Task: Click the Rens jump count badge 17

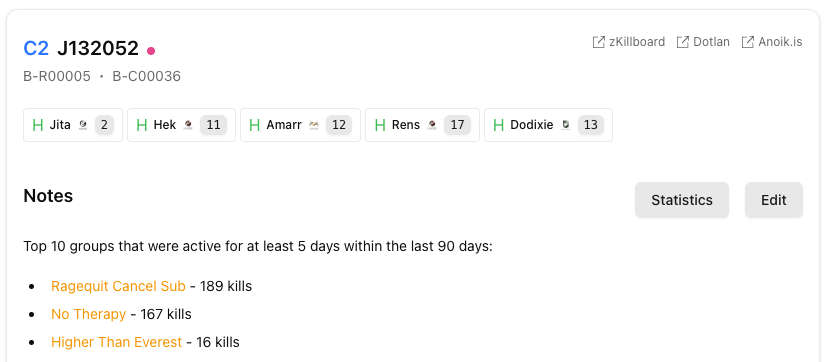Action: tap(457, 125)
